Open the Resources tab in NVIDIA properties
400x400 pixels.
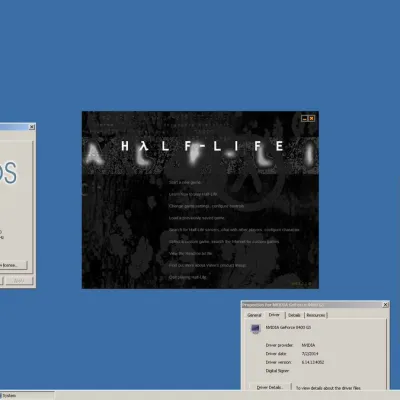(x=316, y=315)
